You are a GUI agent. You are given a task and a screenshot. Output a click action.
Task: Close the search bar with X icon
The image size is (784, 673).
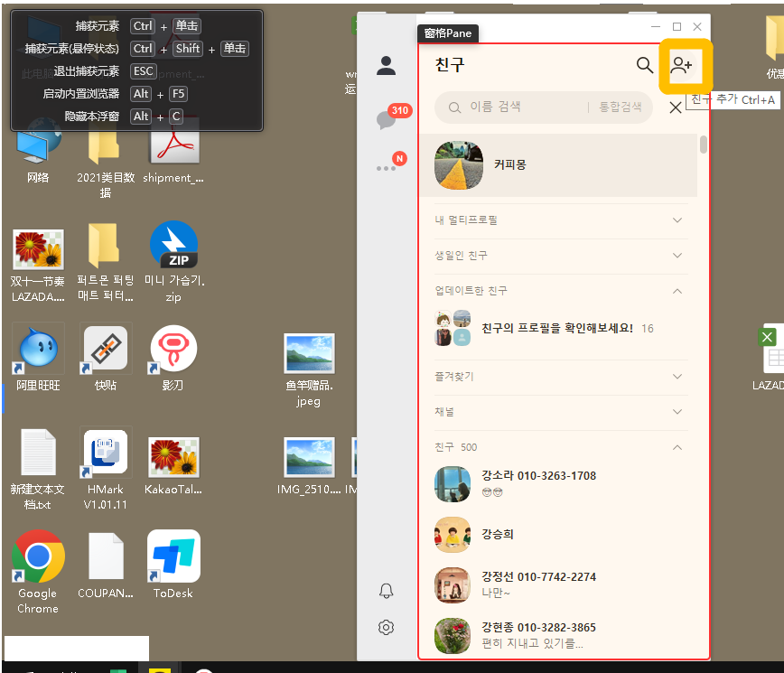tap(676, 107)
